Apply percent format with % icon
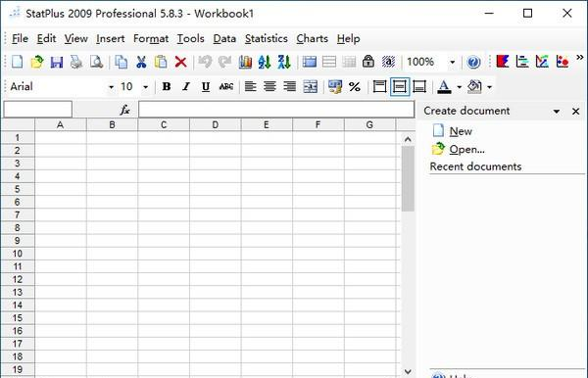The image size is (588, 378). pos(355,87)
